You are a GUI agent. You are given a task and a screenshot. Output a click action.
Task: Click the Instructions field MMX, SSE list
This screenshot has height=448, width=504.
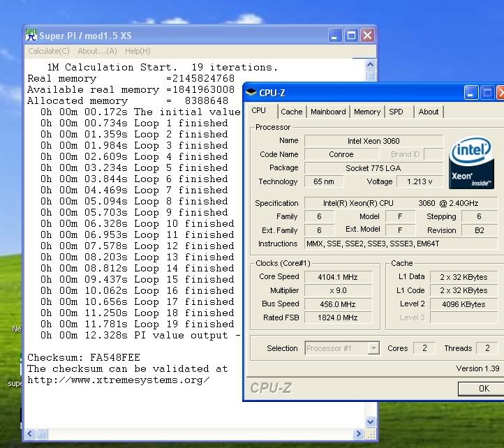pos(401,244)
